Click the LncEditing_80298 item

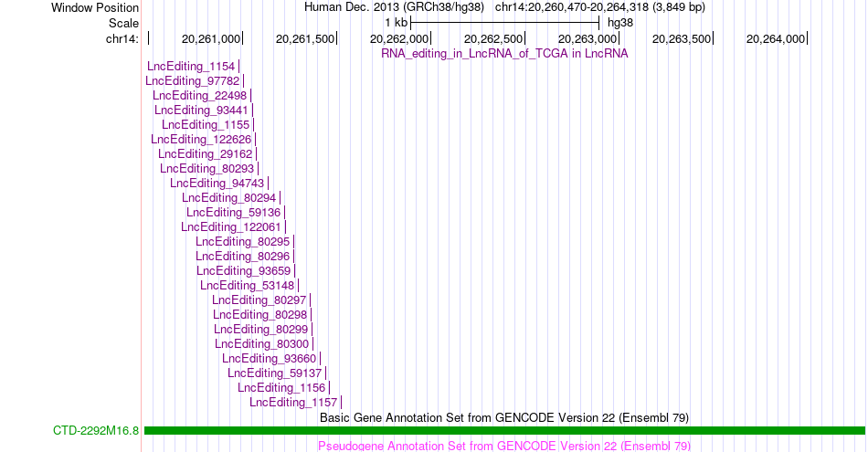tap(260, 315)
